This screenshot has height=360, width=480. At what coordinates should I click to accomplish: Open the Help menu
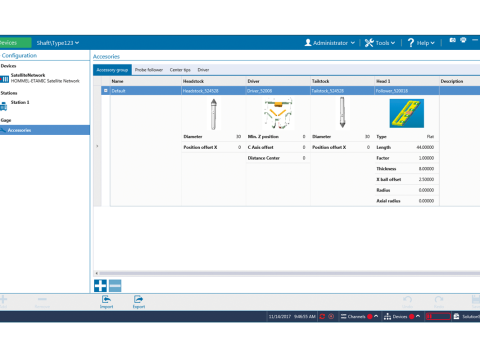(421, 43)
